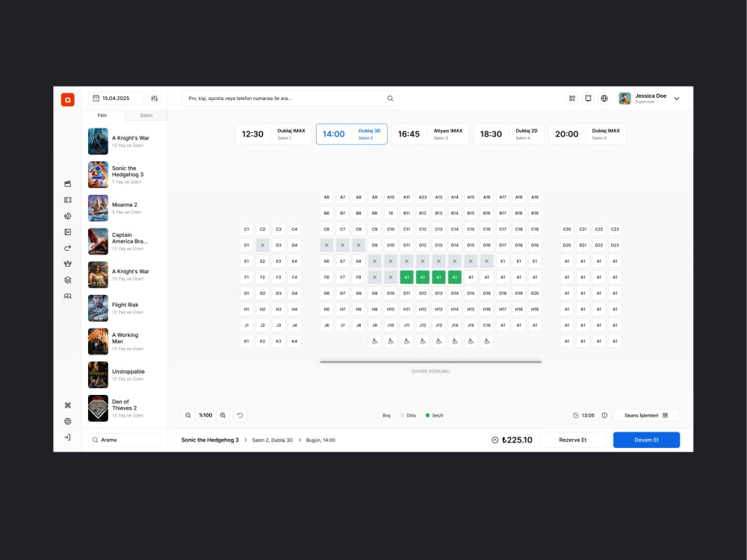Open Den of Thieves 2 poster thumbnail
This screenshot has width=747, height=560.
tap(98, 408)
